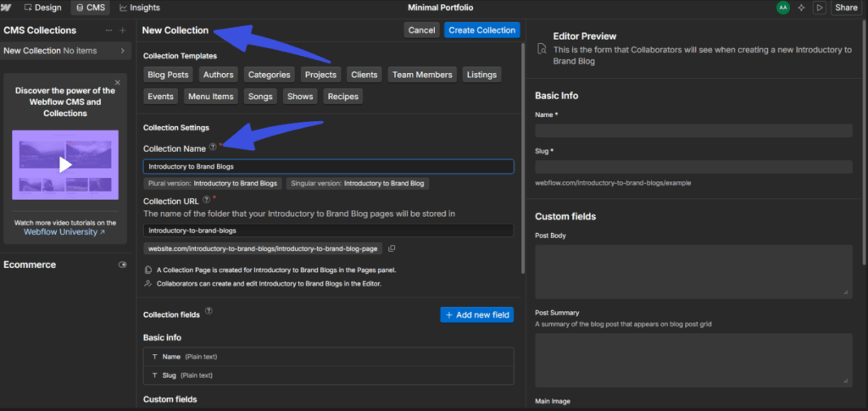The image size is (868, 411).
Task: Switch to the Design tab
Action: point(42,8)
